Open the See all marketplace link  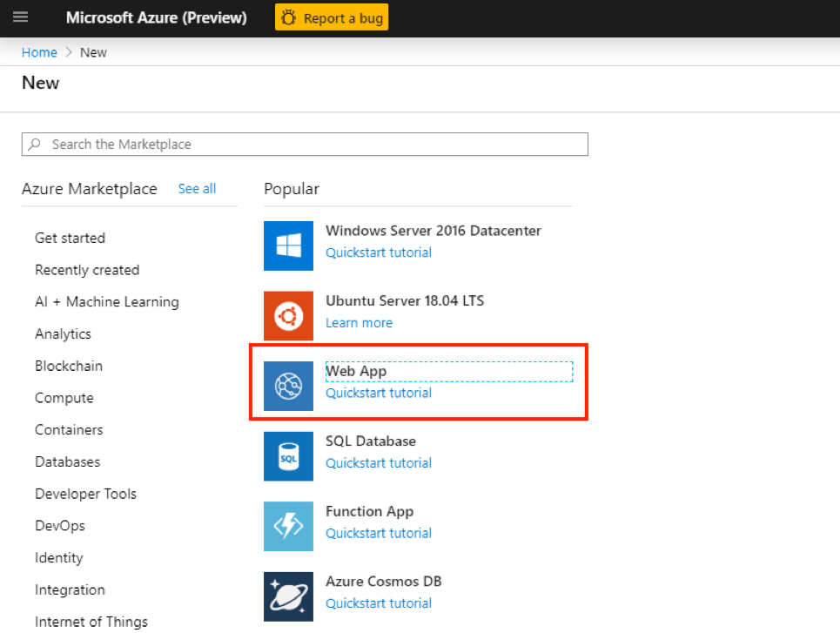click(x=197, y=189)
